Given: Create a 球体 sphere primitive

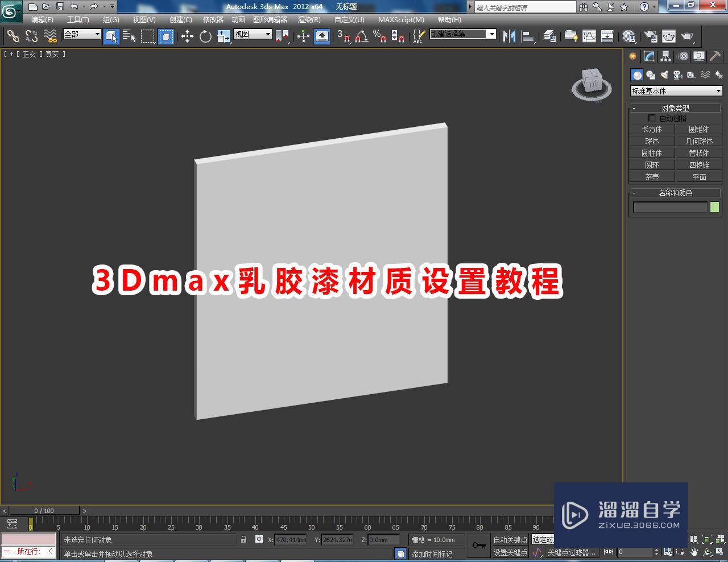Looking at the screenshot, I should 652,141.
